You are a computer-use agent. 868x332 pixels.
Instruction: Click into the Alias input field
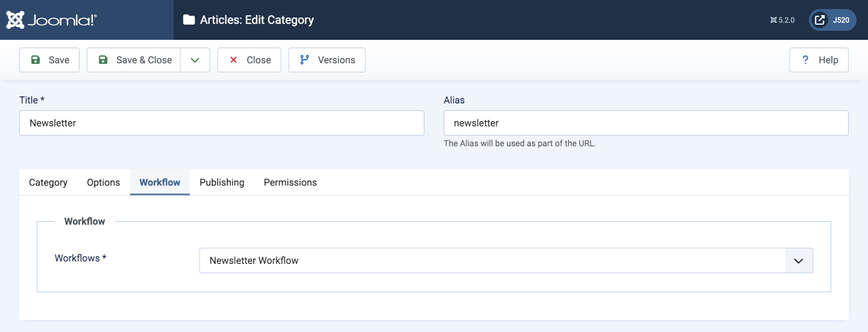click(x=646, y=123)
